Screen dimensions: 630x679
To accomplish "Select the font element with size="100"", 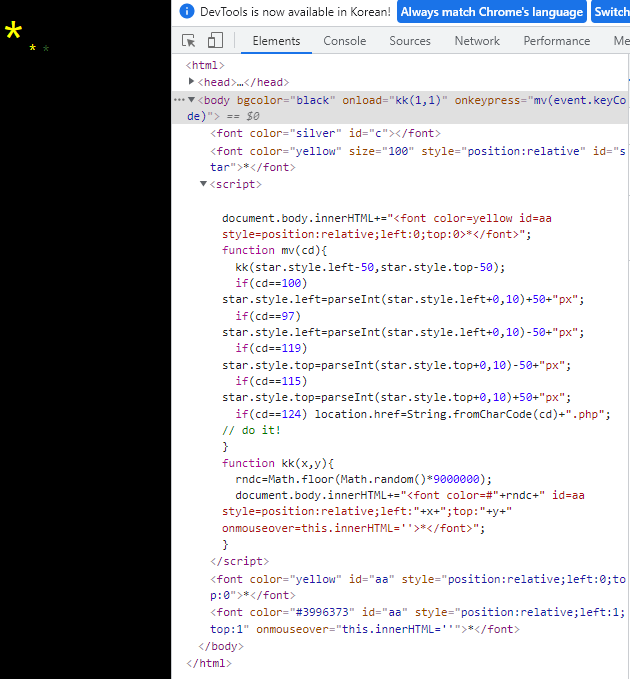I will (x=418, y=159).
